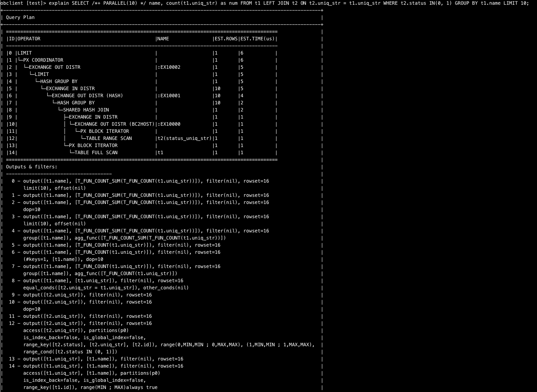Click the equal_conds join condition line
This screenshot has height=392, width=537.
(106, 288)
